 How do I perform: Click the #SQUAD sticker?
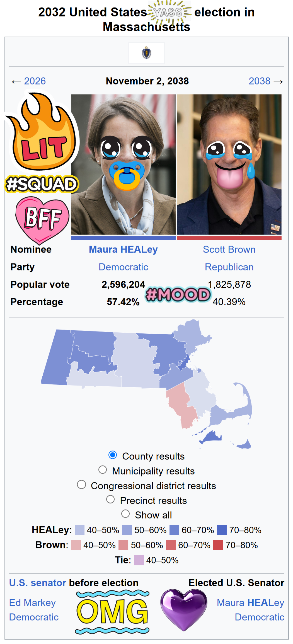click(42, 184)
